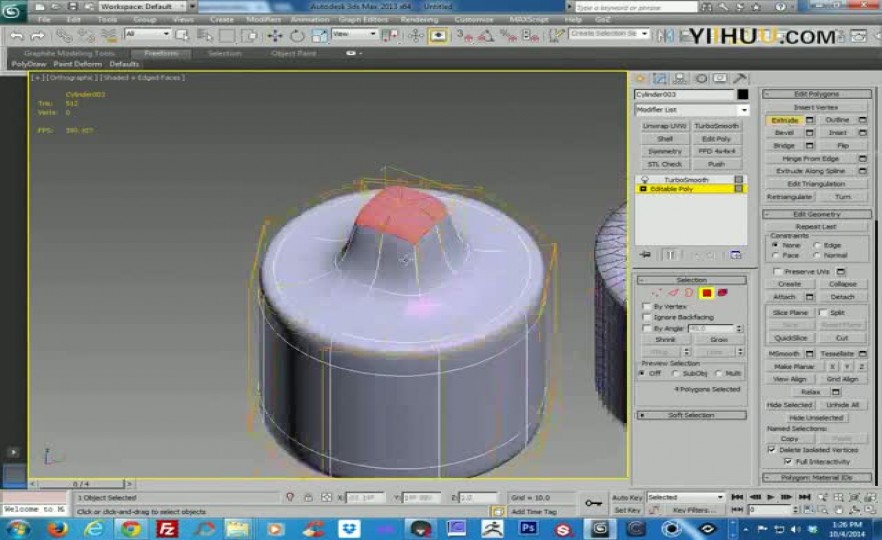
Task: Click the Grow selection button
Action: [x=719, y=340]
